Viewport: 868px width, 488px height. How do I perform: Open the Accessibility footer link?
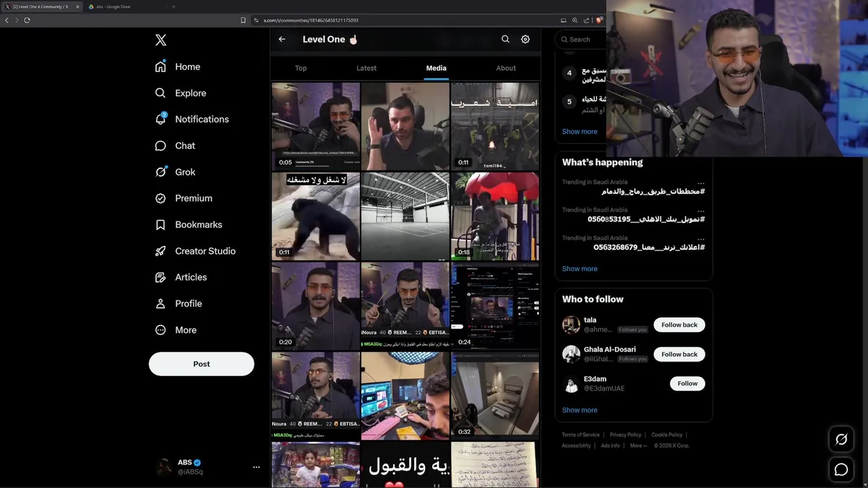(x=576, y=446)
